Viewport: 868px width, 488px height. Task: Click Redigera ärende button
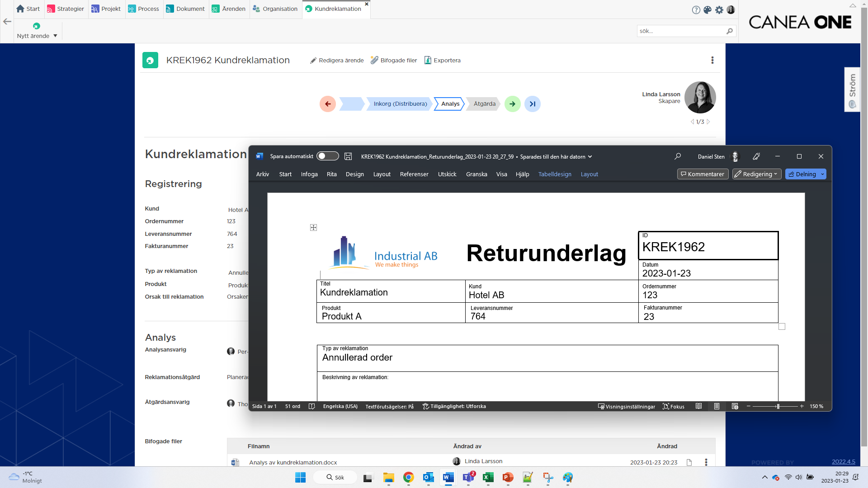[337, 61]
